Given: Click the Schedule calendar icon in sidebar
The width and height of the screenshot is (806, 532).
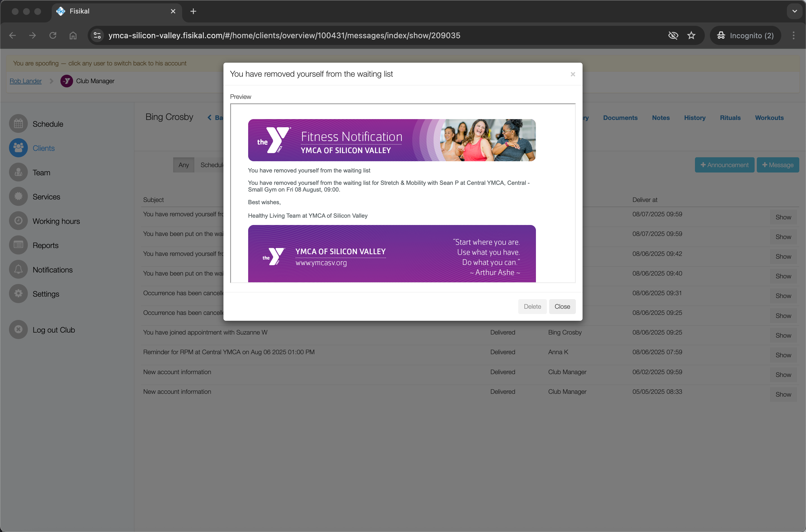Looking at the screenshot, I should 18,124.
